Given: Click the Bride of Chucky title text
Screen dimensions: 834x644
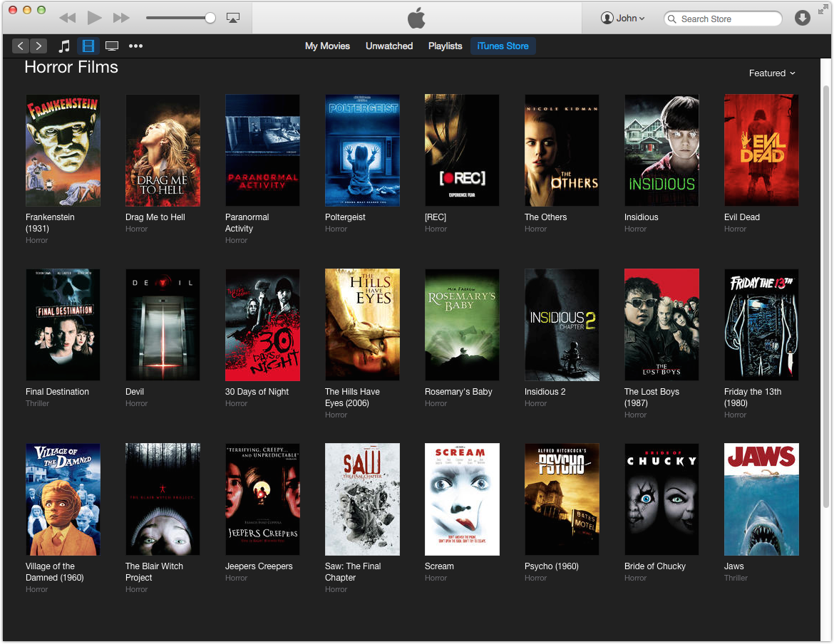Looking at the screenshot, I should 655,566.
